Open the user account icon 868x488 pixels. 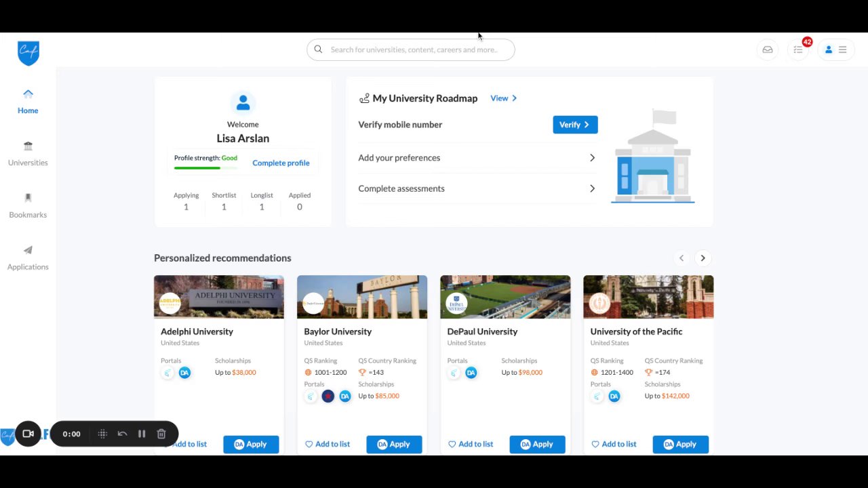point(828,49)
